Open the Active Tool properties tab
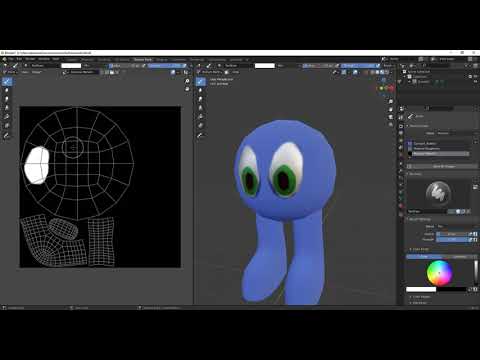480x360 pixels. pyautogui.click(x=401, y=117)
